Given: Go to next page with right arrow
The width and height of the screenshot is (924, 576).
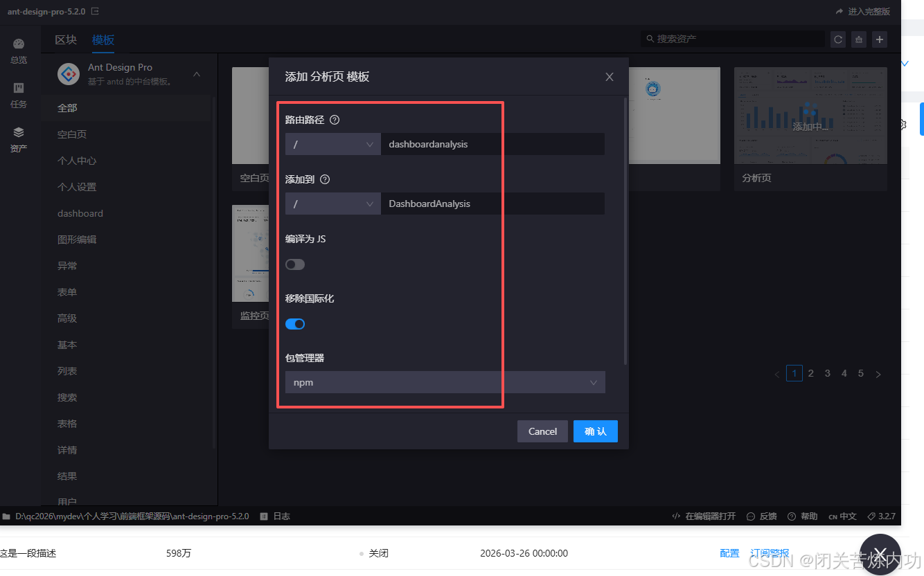Looking at the screenshot, I should point(878,374).
